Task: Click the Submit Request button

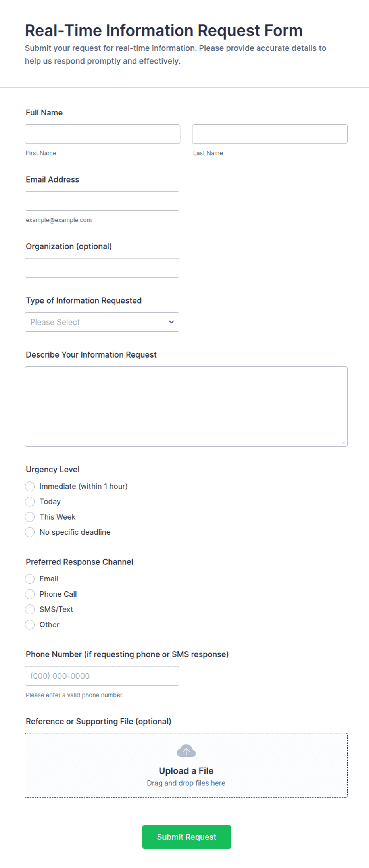Action: tap(186, 837)
